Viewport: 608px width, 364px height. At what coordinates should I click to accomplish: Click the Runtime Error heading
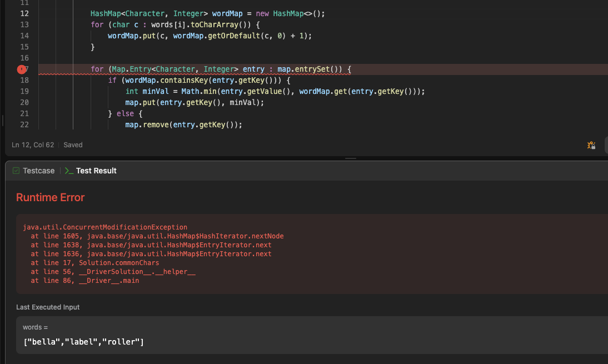coord(50,197)
